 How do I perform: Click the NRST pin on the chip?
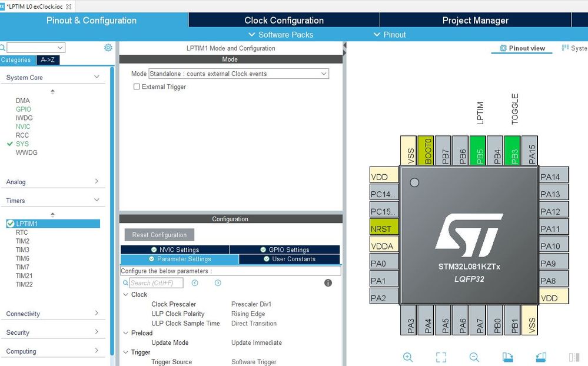pos(384,228)
